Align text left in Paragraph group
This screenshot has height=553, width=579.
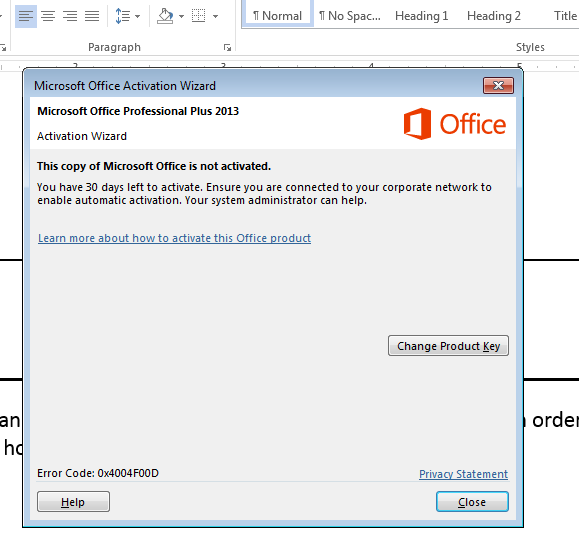tap(26, 16)
